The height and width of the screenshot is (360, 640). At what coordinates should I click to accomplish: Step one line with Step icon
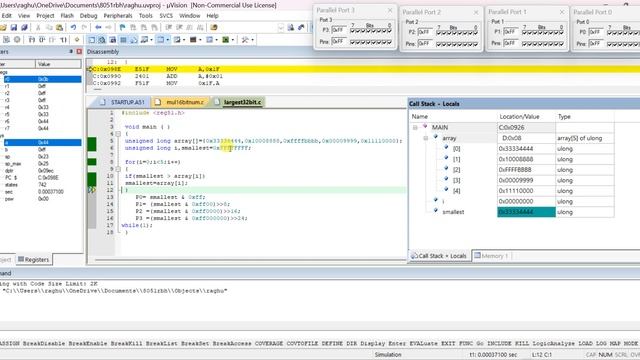point(31,40)
